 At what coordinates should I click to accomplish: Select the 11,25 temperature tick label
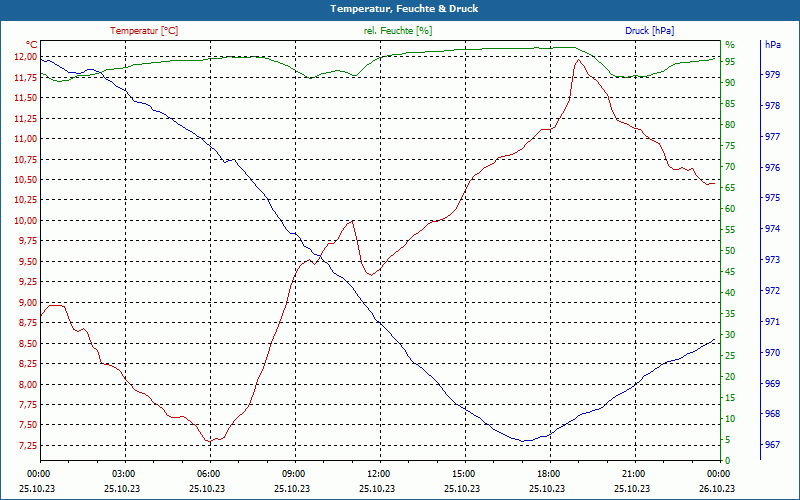pos(25,118)
